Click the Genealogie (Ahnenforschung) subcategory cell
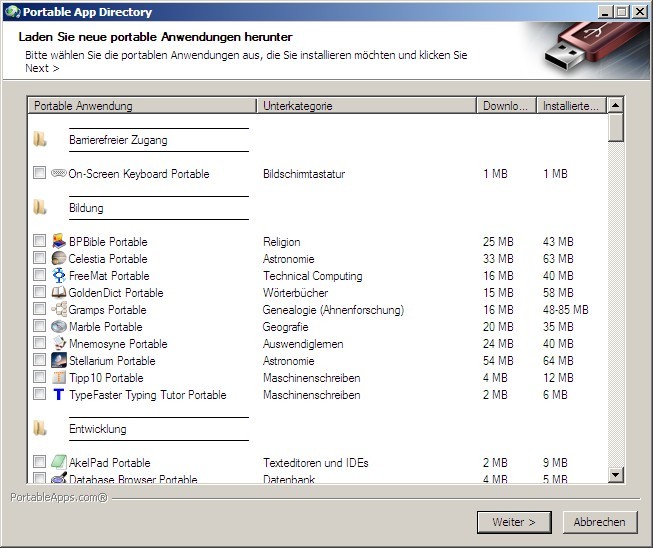Image resolution: width=653 pixels, height=548 pixels. coord(334,310)
